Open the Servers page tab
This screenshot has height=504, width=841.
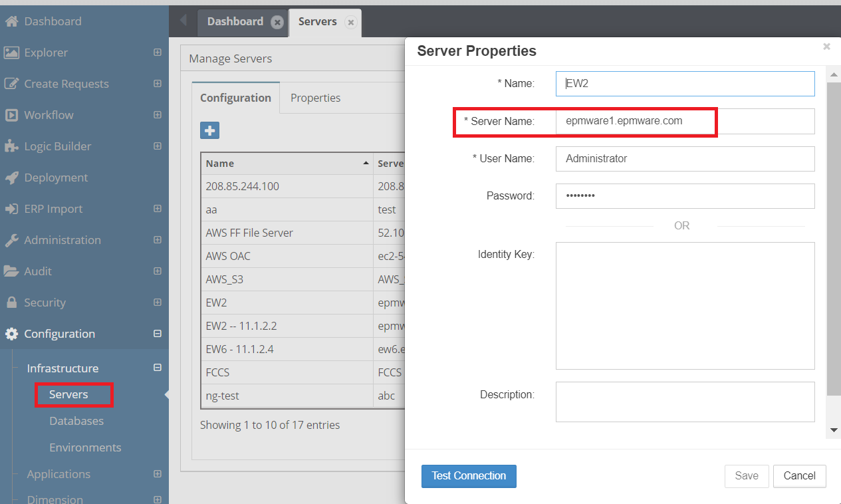(x=317, y=22)
